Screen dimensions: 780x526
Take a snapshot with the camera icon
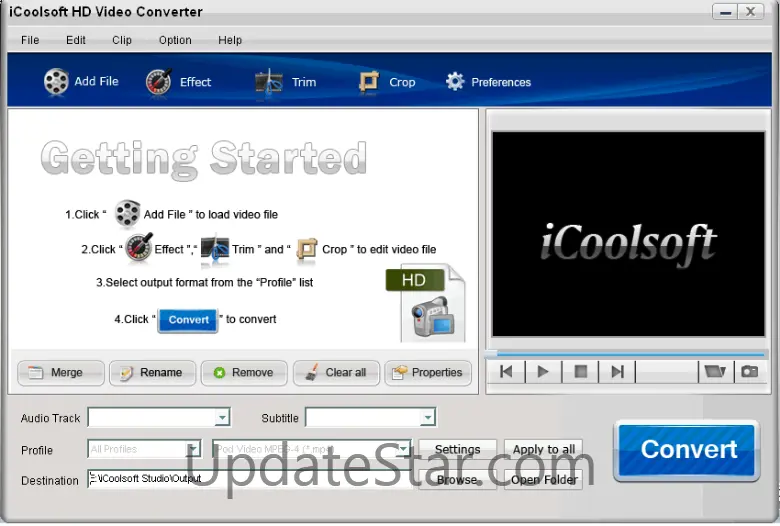(750, 372)
